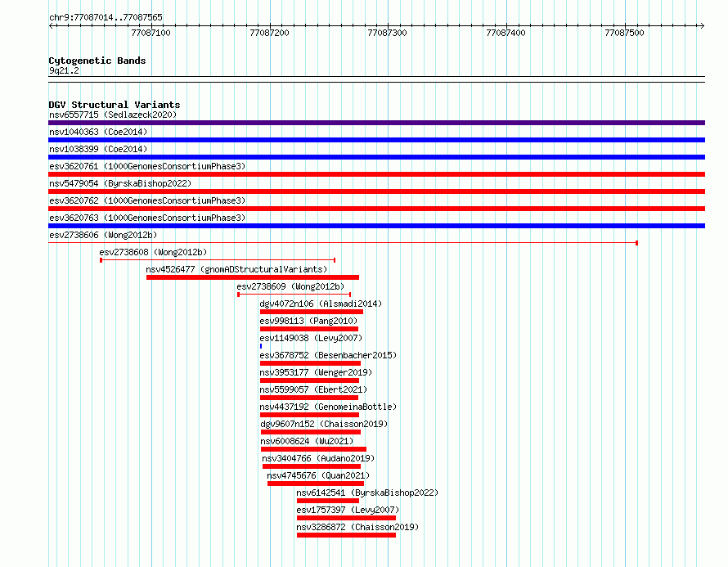Screen dimensions: 728x567
Task: Click the red bar under esv3678752
Action: pyautogui.click(x=311, y=363)
